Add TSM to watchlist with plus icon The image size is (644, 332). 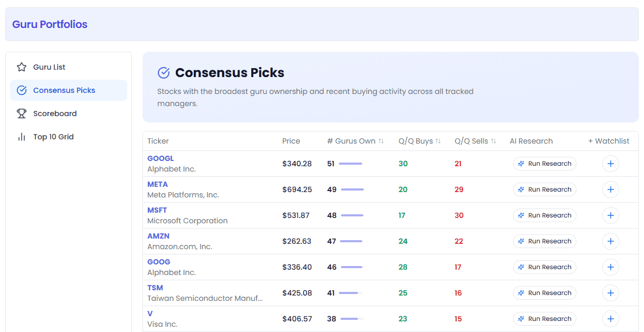[x=611, y=293]
